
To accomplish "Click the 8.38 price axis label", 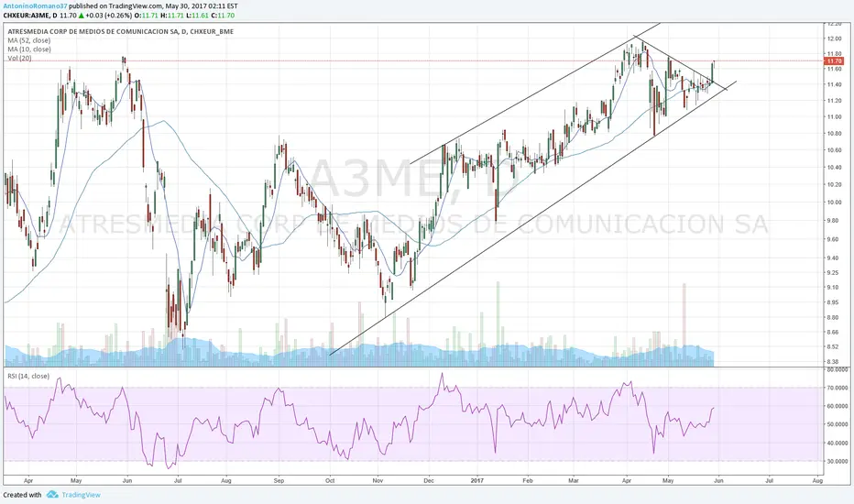I will 835,361.
